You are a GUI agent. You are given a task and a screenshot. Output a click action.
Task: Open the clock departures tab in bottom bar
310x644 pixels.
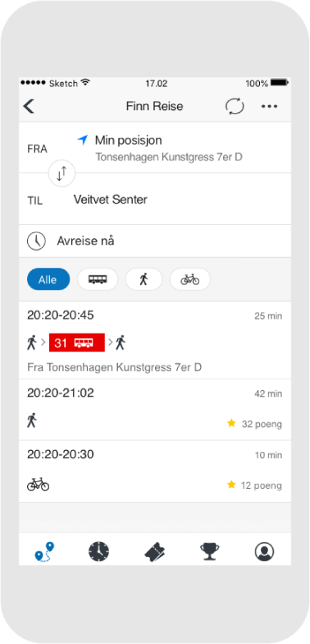coord(98,552)
